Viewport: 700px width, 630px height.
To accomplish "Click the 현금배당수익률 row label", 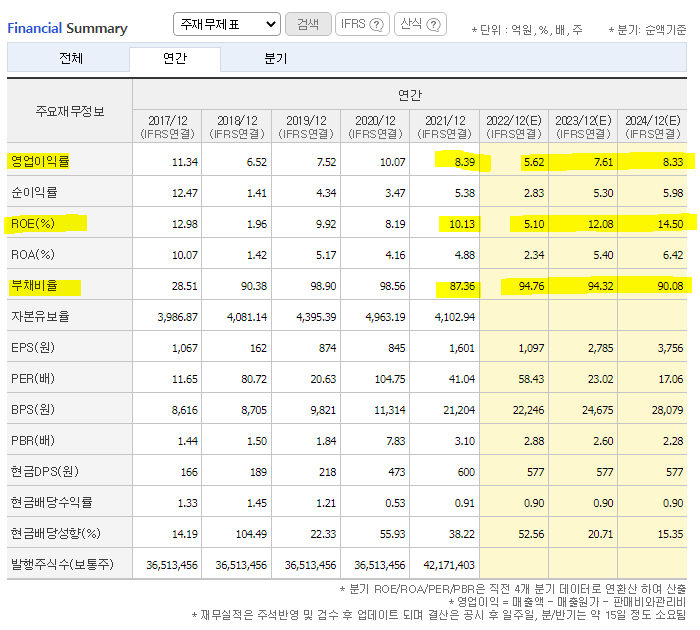I will (51, 502).
